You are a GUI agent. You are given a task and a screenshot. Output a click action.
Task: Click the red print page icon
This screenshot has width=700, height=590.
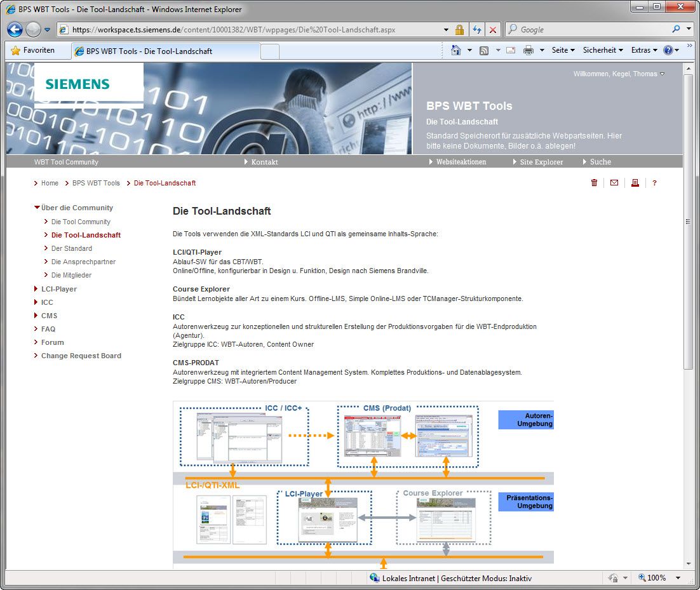pyautogui.click(x=634, y=183)
